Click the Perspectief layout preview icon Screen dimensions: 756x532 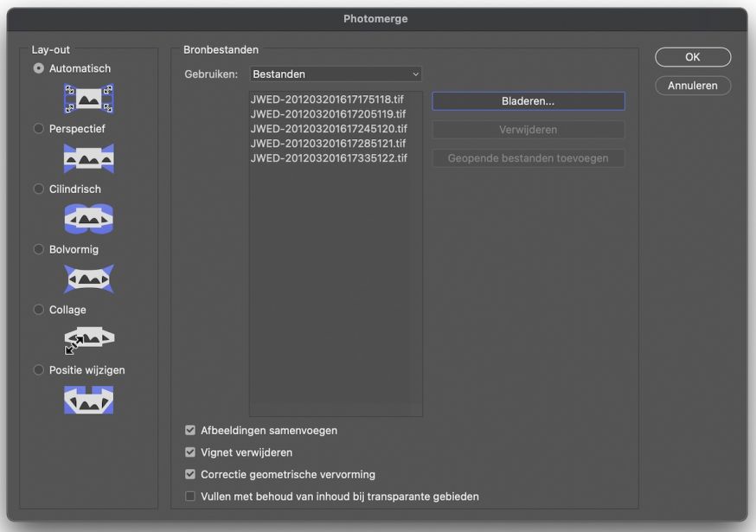coord(89,158)
